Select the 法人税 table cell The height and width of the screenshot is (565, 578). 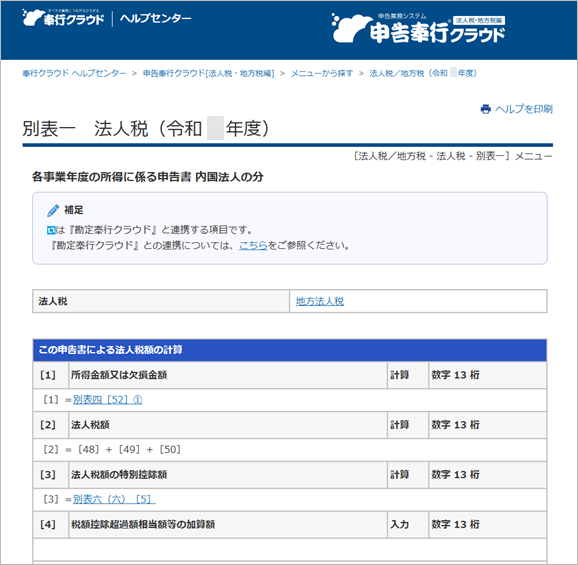pos(161,301)
